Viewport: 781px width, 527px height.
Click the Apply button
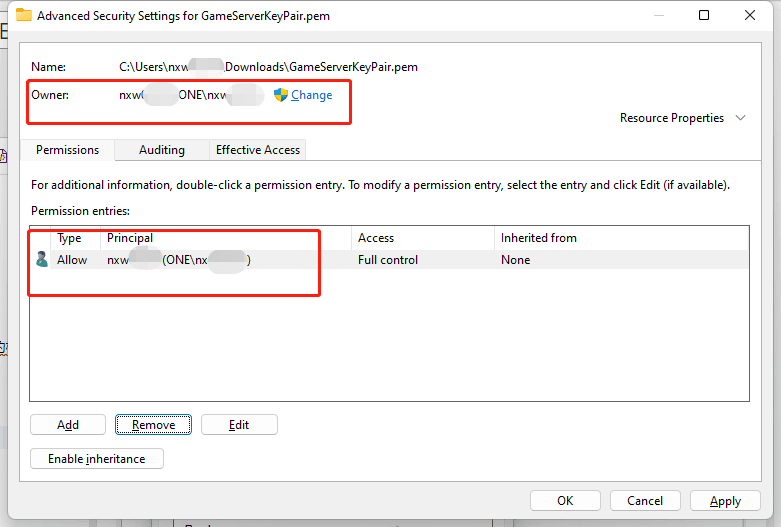pyautogui.click(x=725, y=501)
